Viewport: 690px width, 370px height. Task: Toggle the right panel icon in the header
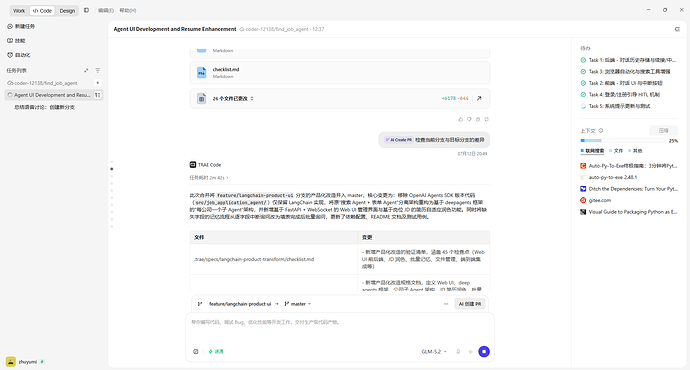tap(677, 29)
